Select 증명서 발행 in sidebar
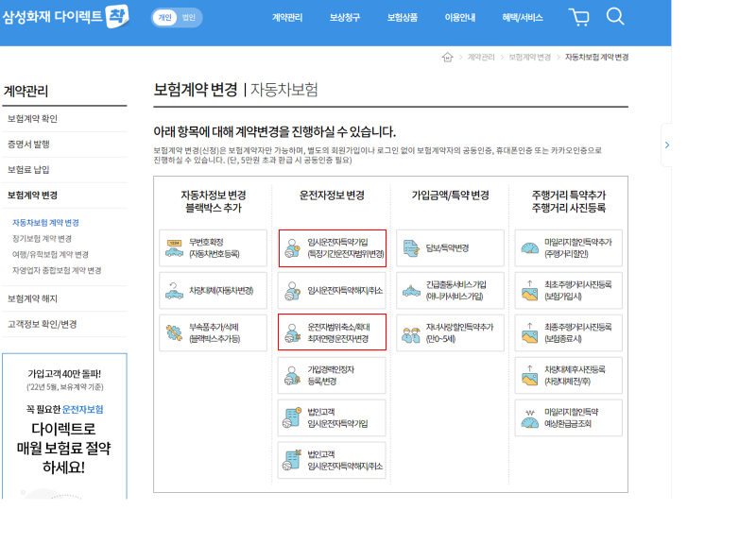 (x=64, y=144)
